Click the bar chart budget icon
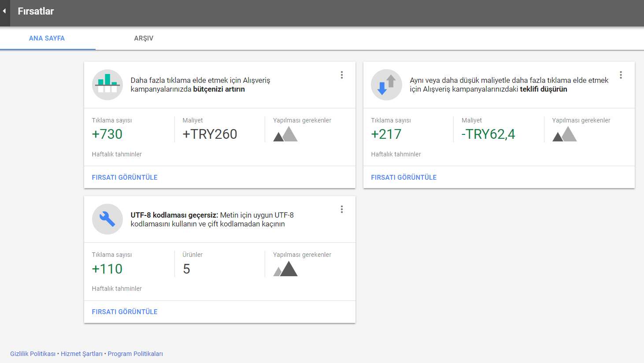Viewport: 644px width, 363px height. (107, 85)
